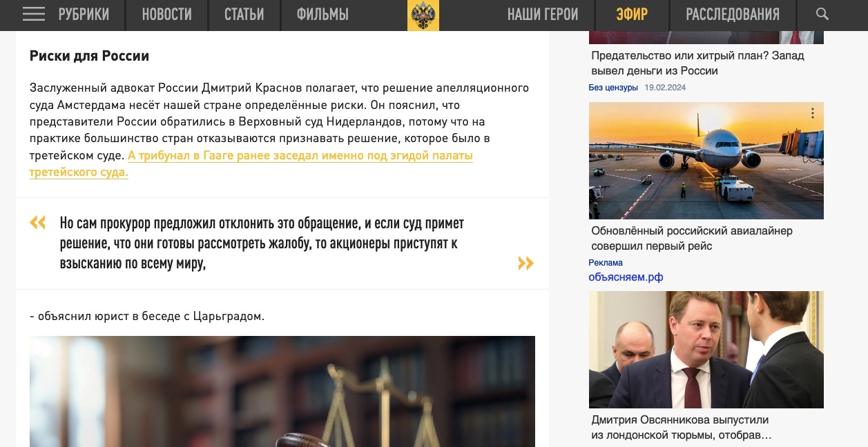
Task: Open the Эфир live section
Action: (632, 14)
